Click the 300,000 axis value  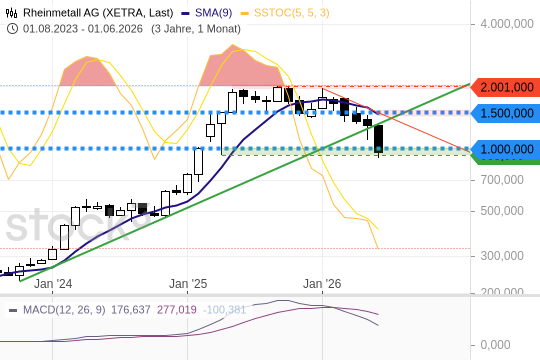click(502, 256)
